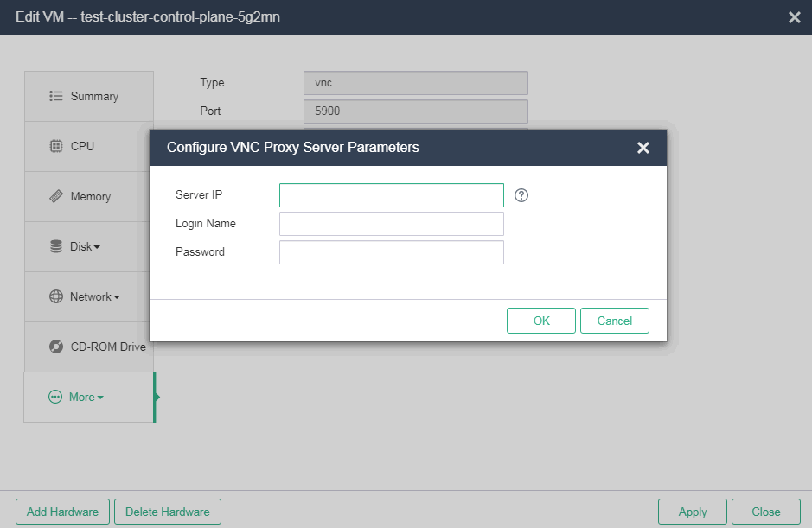Image resolution: width=812 pixels, height=528 pixels.
Task: Apply the VM changes
Action: click(x=693, y=512)
